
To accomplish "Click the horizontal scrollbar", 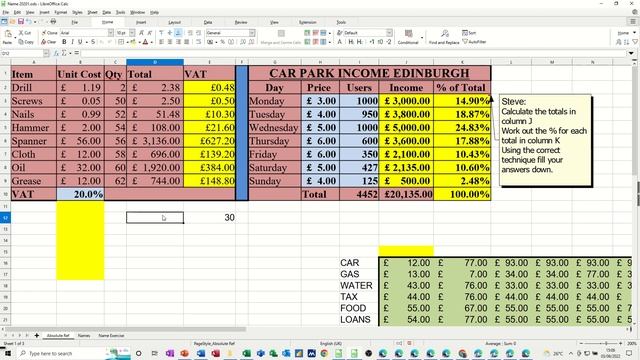I will pos(125,329).
